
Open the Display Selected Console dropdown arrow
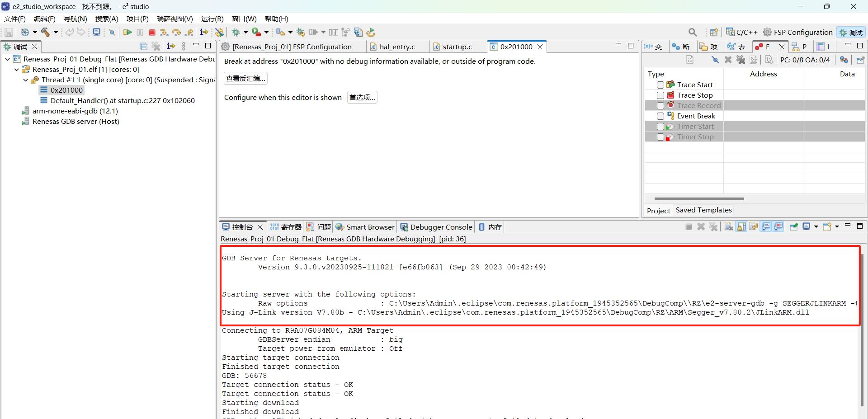coord(816,227)
